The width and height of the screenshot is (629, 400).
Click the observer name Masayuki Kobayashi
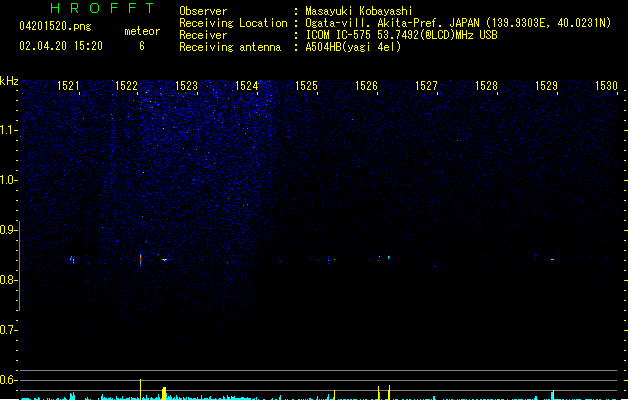359,11
